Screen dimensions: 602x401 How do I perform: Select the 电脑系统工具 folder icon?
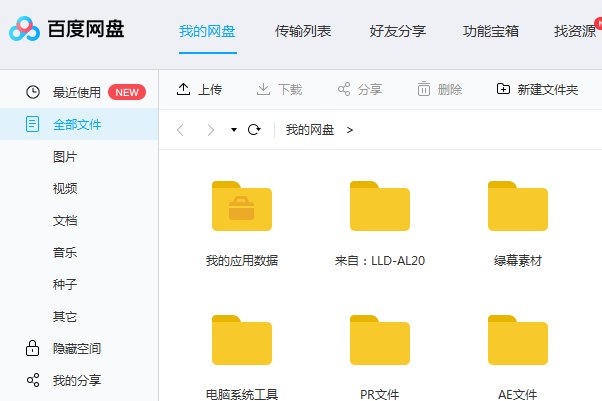(242, 340)
